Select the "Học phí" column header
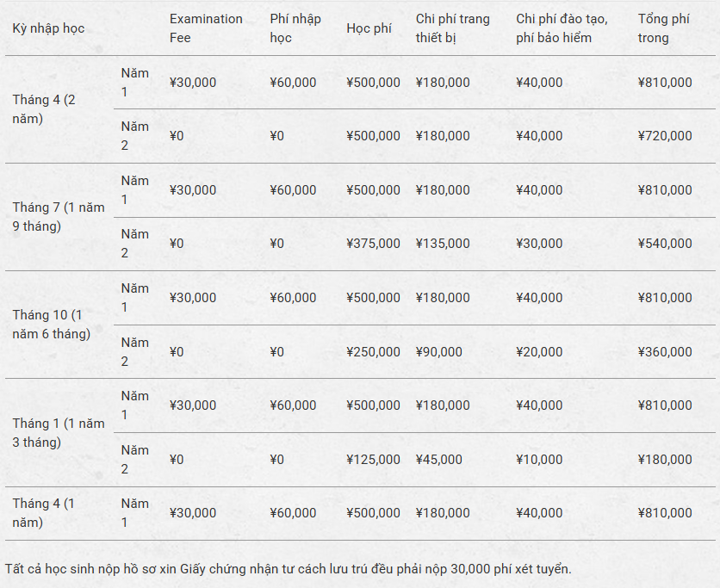The image size is (720, 588). pos(369,28)
